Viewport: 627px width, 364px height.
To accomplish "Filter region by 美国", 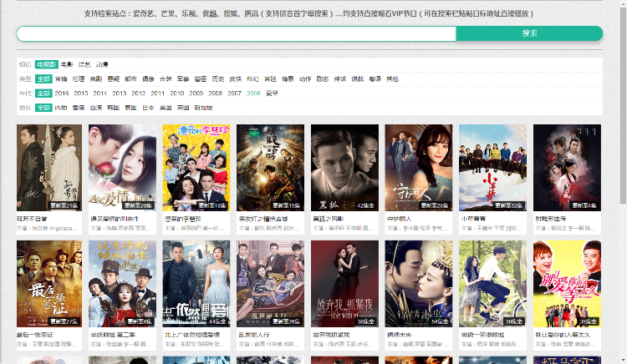I will click(166, 108).
